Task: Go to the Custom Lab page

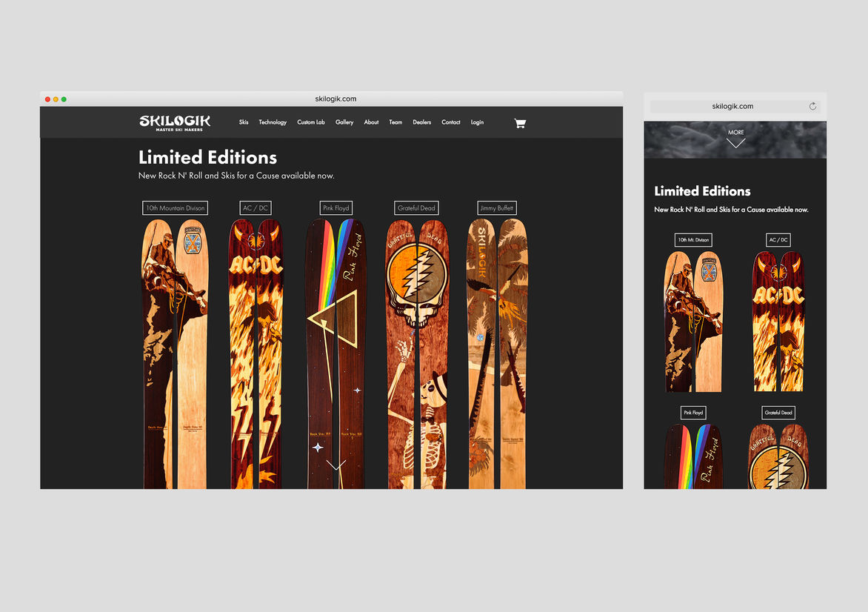Action: 311,122
